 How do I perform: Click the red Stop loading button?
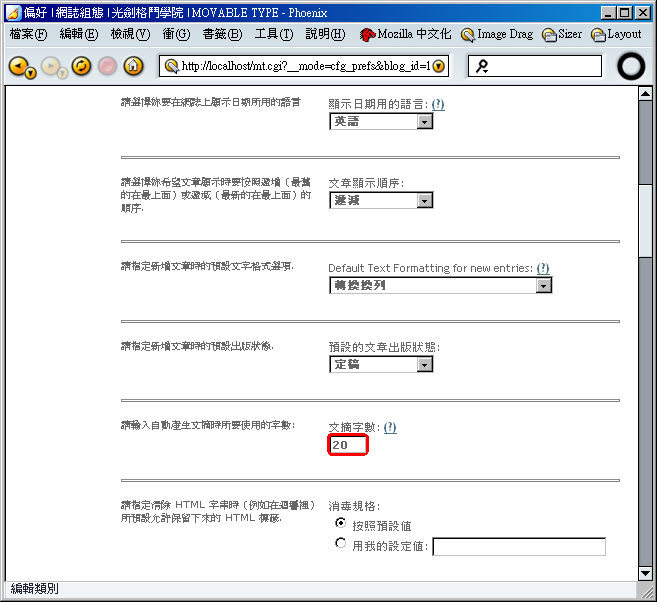pos(107,66)
